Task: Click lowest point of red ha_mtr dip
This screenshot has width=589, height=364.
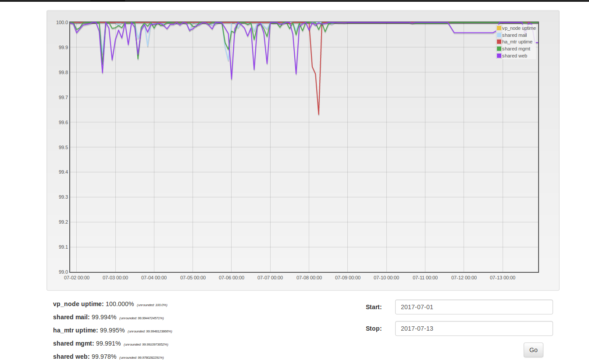Action: [318, 114]
